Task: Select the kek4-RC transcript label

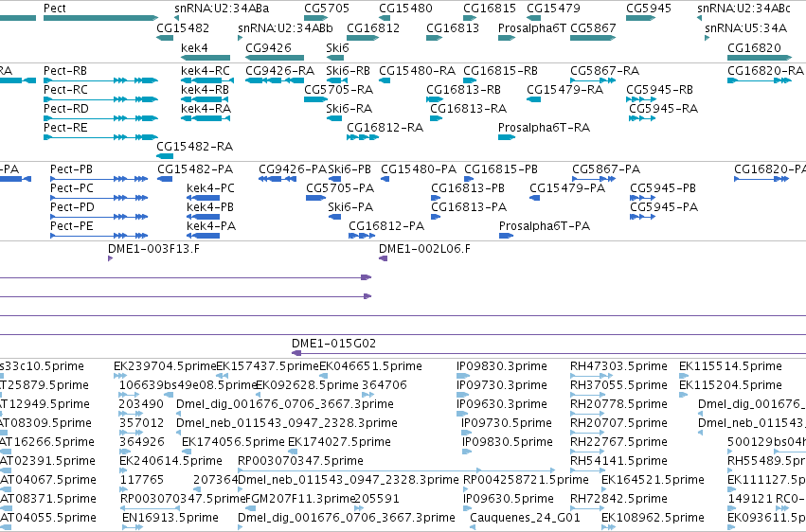Action: pyautogui.click(x=206, y=70)
